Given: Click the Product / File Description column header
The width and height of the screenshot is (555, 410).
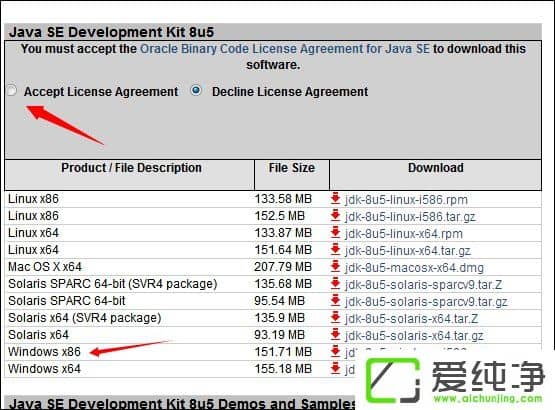Looking at the screenshot, I should [131, 168].
